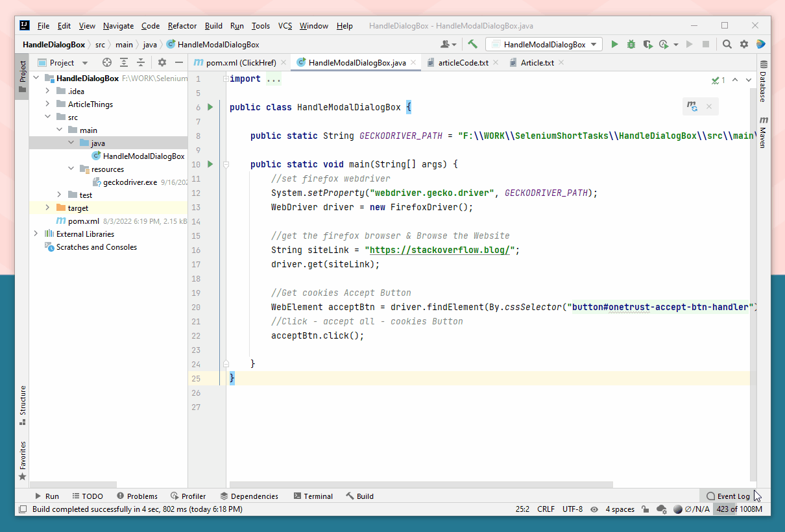Expand the .idea folder
The height and width of the screenshot is (532, 785).
pos(47,91)
